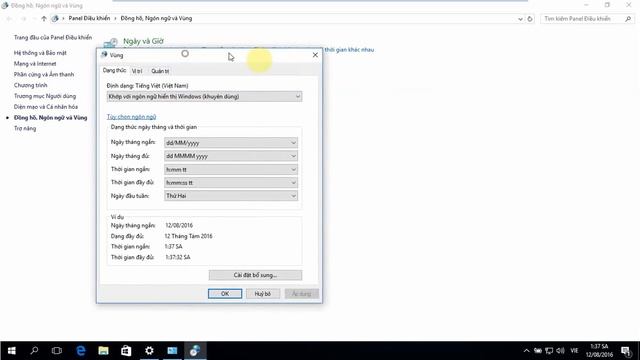Open taskbar search magnifier
The height and width of the screenshot is (360, 640).
(34, 351)
